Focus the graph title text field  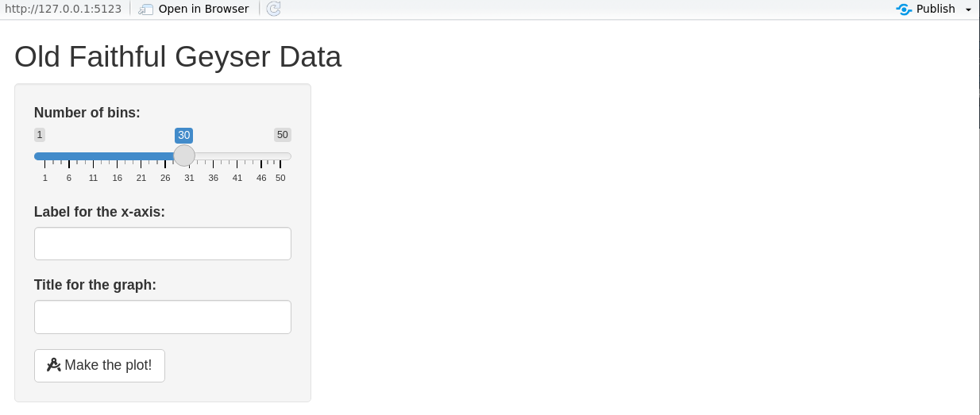coord(163,317)
